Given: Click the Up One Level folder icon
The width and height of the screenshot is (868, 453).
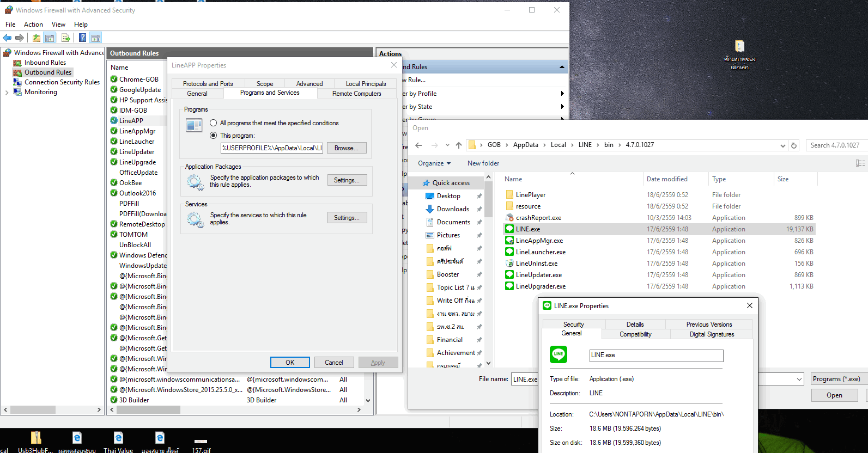Looking at the screenshot, I should point(36,38).
